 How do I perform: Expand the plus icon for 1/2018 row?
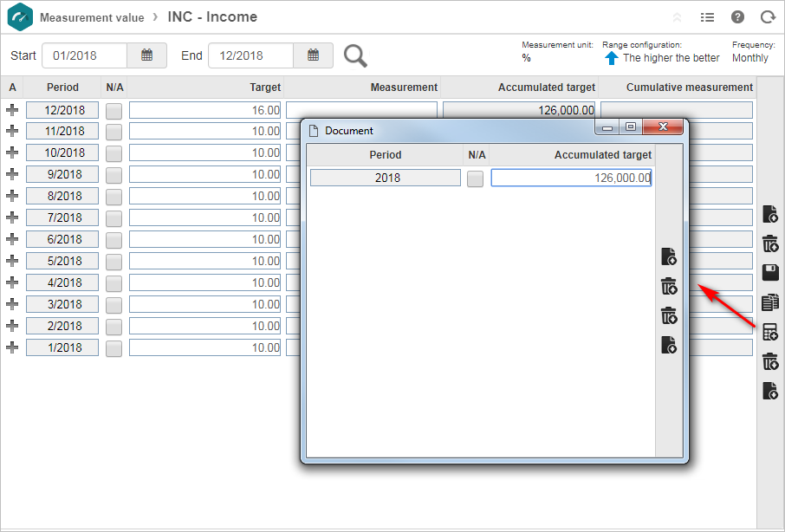12,347
